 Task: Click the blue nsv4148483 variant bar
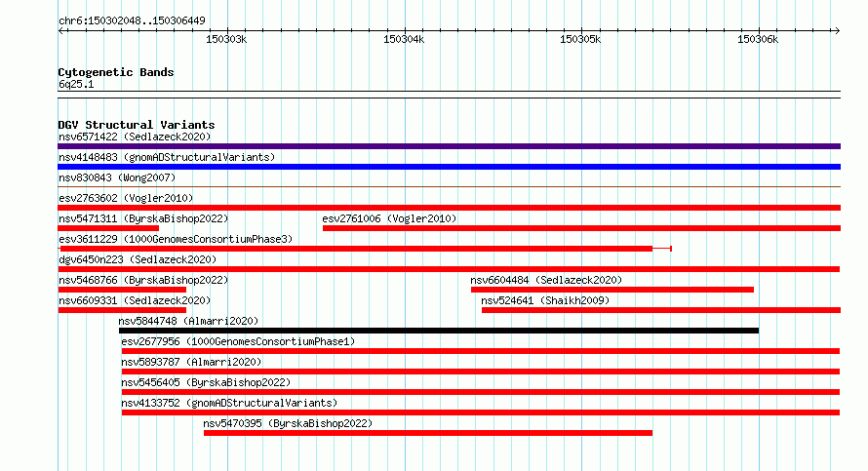click(449, 167)
